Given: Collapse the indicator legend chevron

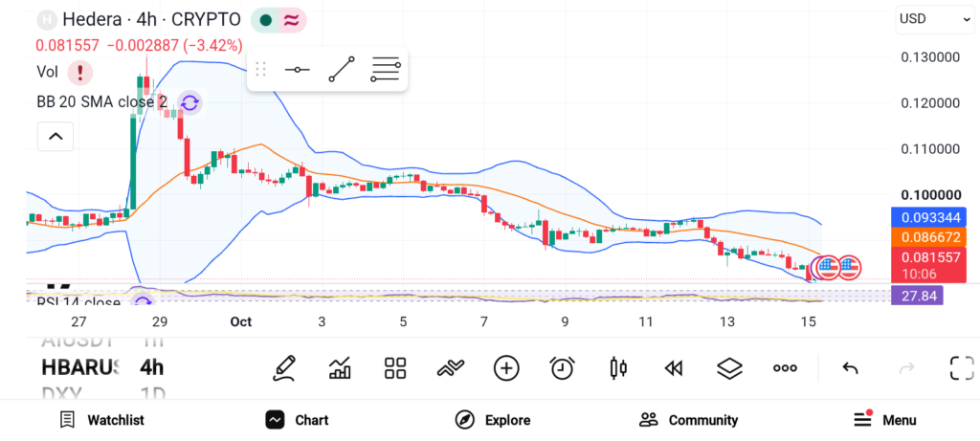Looking at the screenshot, I should [56, 136].
